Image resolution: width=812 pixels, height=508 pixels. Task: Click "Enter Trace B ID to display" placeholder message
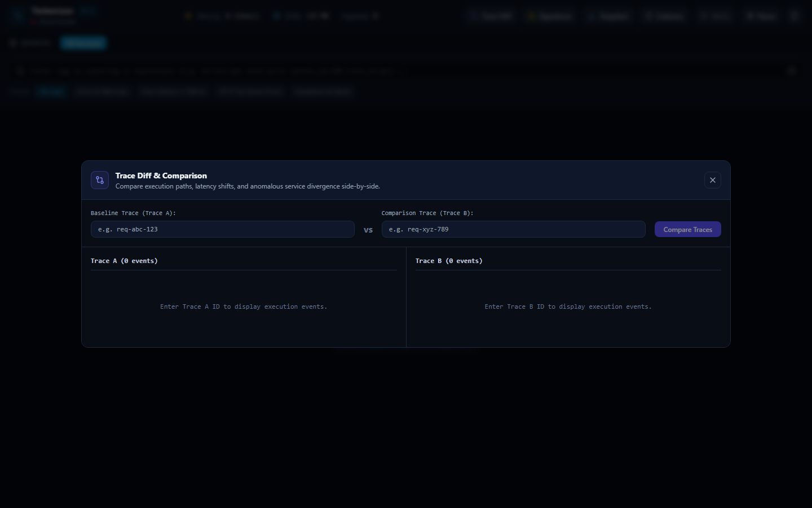click(568, 306)
